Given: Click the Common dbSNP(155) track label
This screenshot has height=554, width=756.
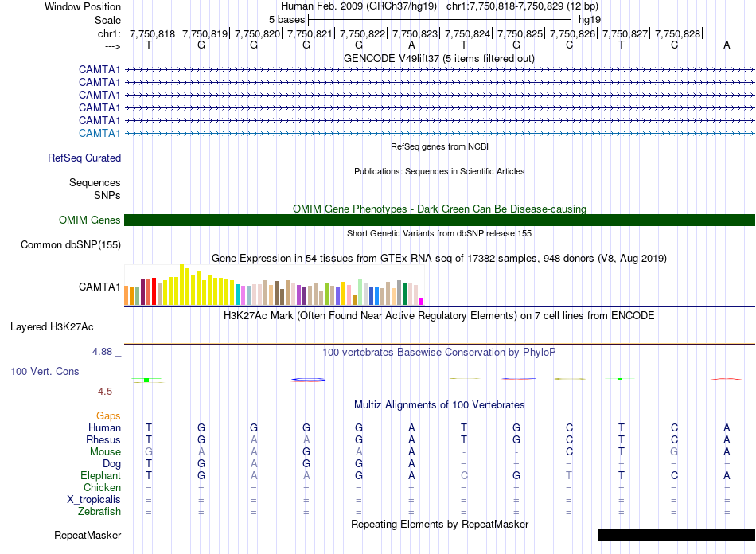Looking at the screenshot, I should [x=70, y=244].
